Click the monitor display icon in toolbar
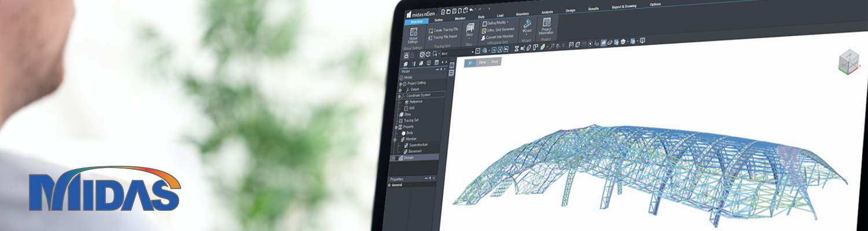The width and height of the screenshot is (868, 231). tap(642, 40)
